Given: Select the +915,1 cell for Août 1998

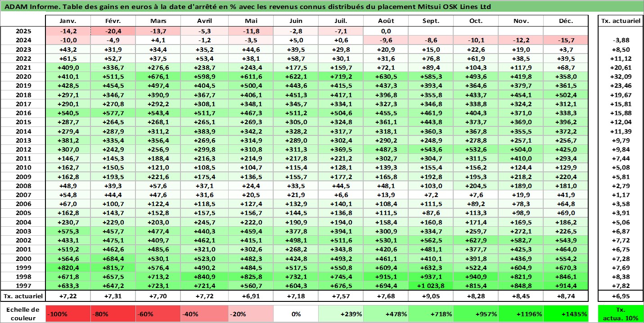Looking at the screenshot, I should coord(386,276).
